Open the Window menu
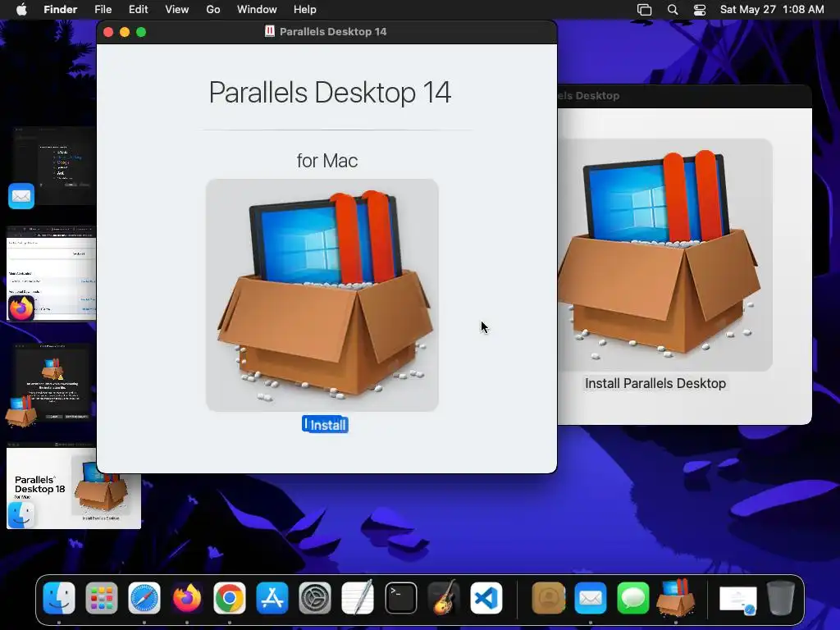 point(257,10)
